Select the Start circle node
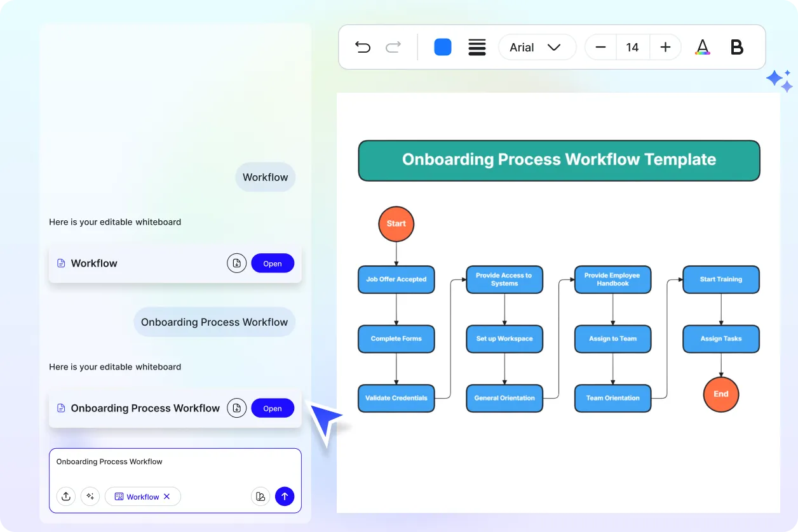Image resolution: width=798 pixels, height=532 pixels. (396, 223)
